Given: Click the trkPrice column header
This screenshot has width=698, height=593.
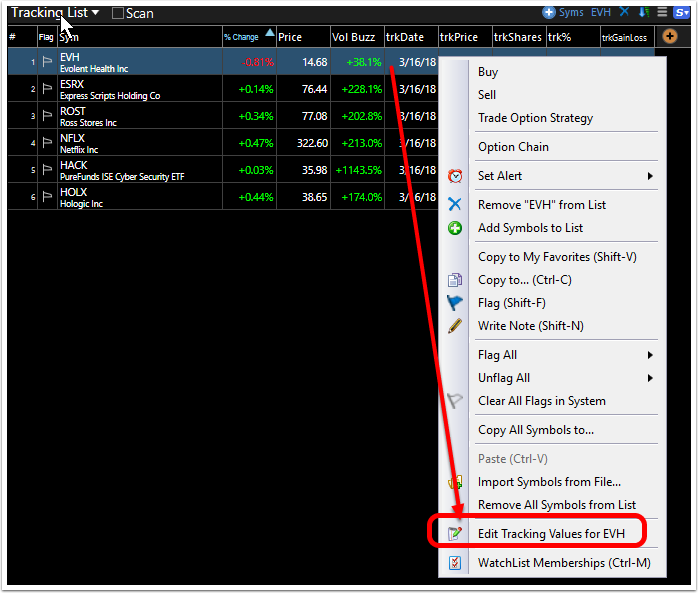Looking at the screenshot, I should (x=465, y=37).
